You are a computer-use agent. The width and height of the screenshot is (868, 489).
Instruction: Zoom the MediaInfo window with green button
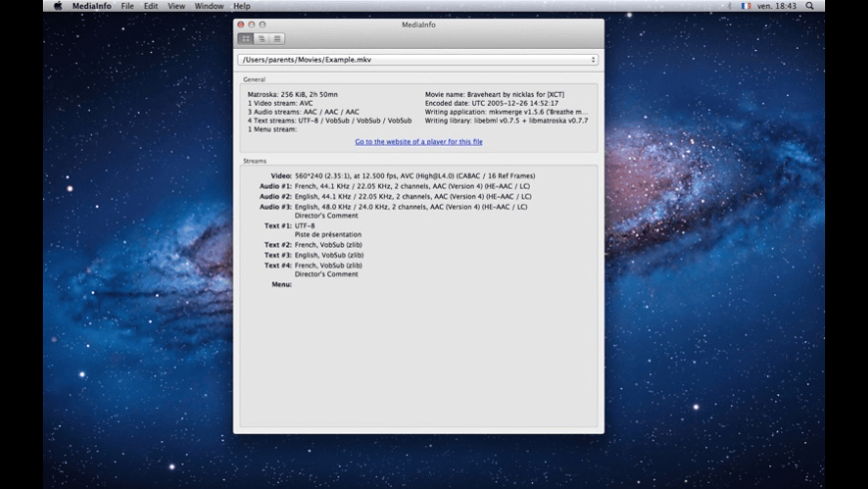click(262, 24)
